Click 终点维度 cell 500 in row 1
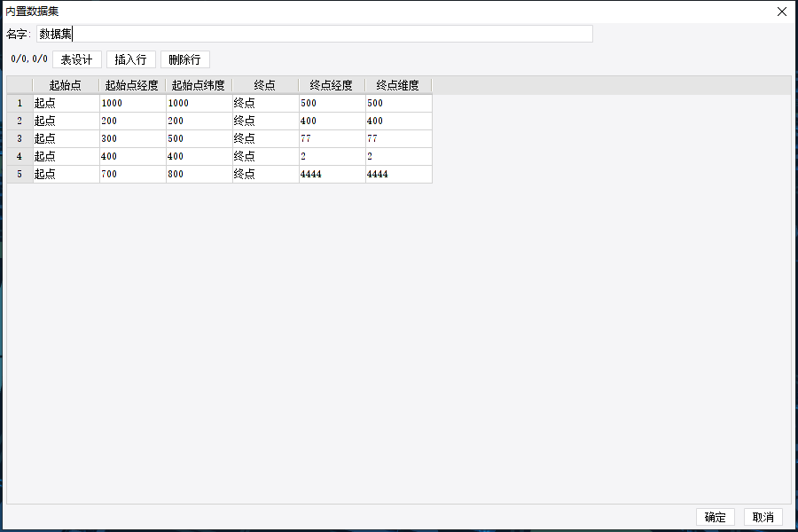 tap(399, 104)
